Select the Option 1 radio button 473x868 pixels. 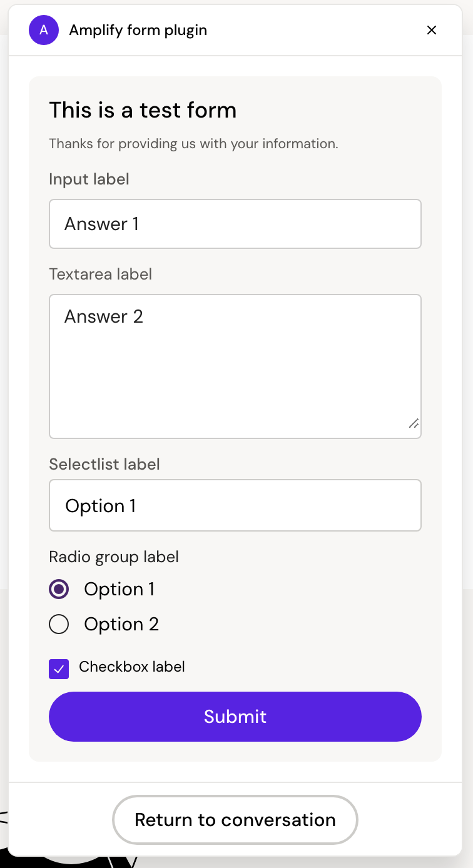pyautogui.click(x=59, y=589)
